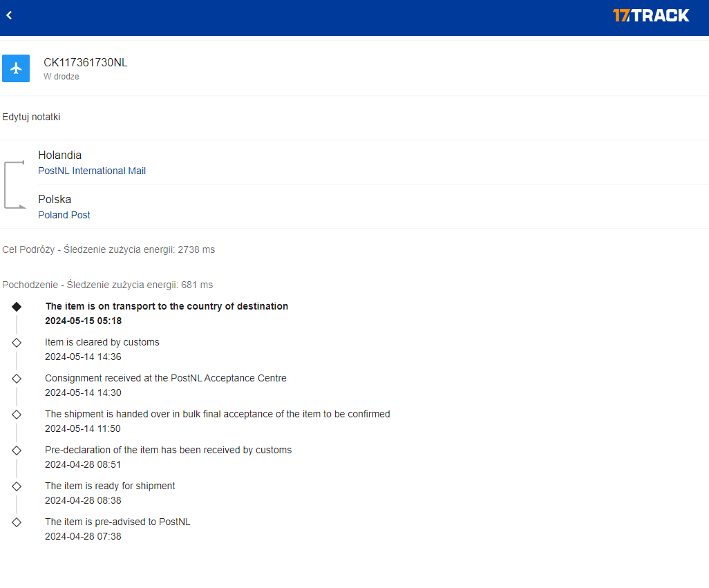The image size is (709, 588).
Task: Select the timestamp 2024-04-28 07:38
Action: point(83,536)
